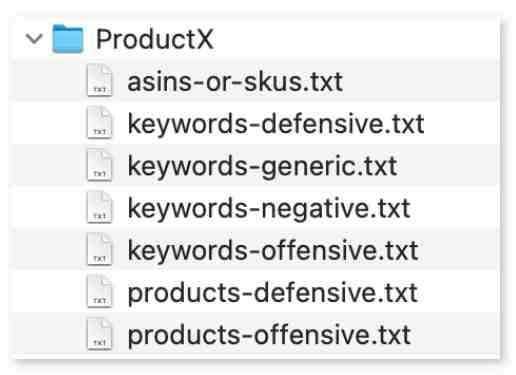Screen dimensions: 516x375
Task: Click the keywords-defensive.txt file icon
Action: 99,122
